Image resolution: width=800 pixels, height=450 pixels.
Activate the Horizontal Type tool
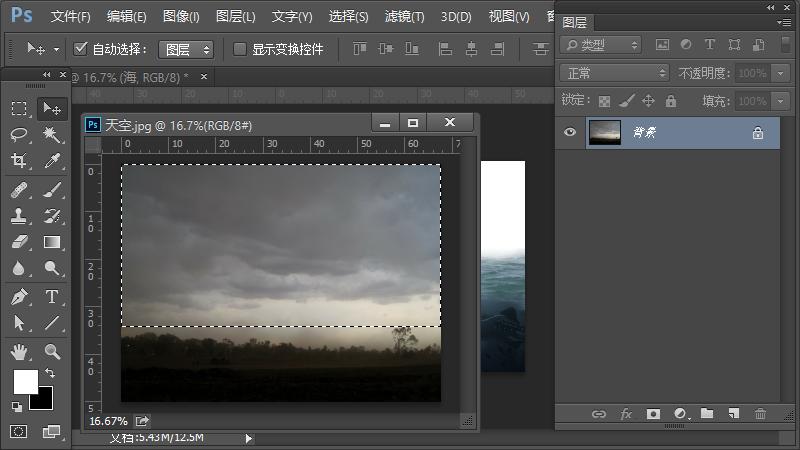click(52, 297)
